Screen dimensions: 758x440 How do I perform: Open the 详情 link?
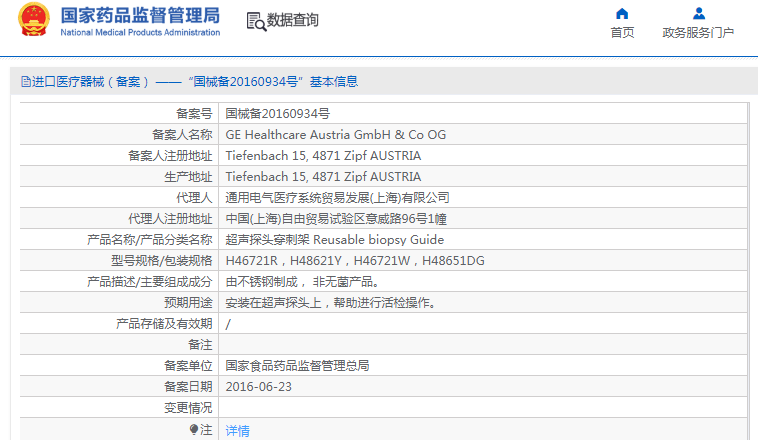click(237, 430)
